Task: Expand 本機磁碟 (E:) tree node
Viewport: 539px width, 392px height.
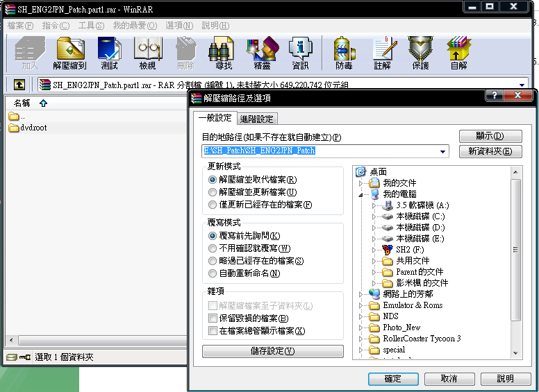Action: [374, 239]
